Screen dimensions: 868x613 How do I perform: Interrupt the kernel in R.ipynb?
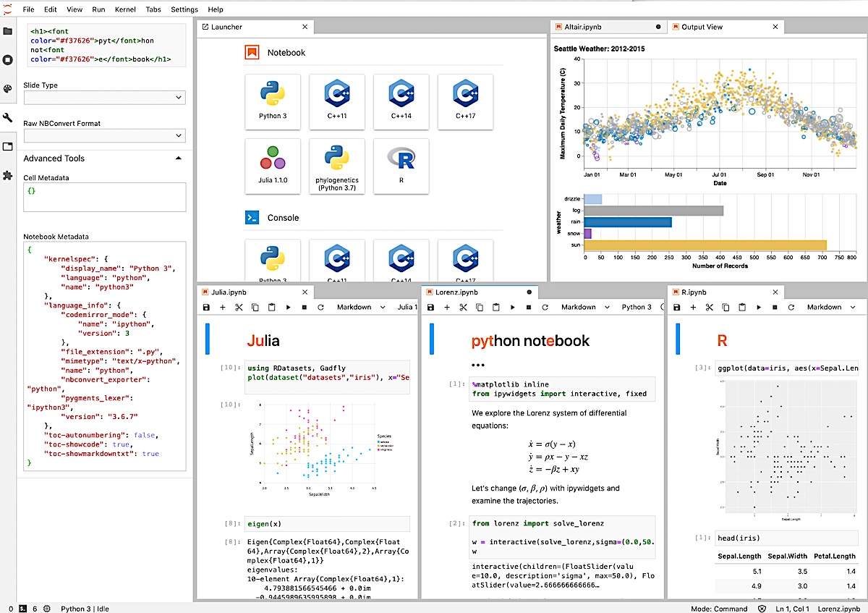775,307
